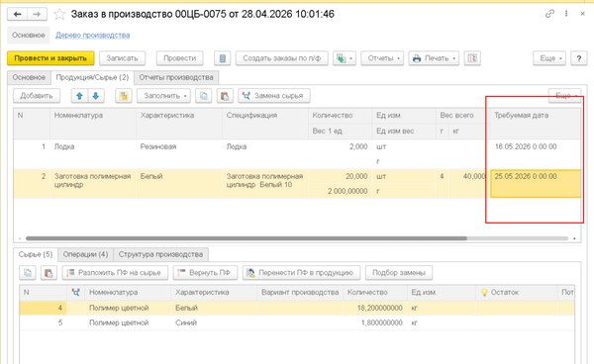
Task: Switch to the Отчеты производства tab
Action: coord(176,77)
